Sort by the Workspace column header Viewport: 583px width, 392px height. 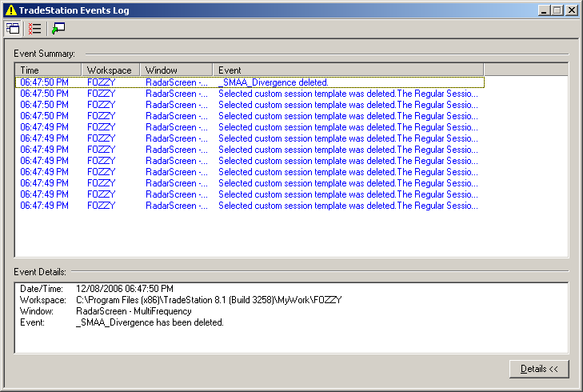pos(110,70)
